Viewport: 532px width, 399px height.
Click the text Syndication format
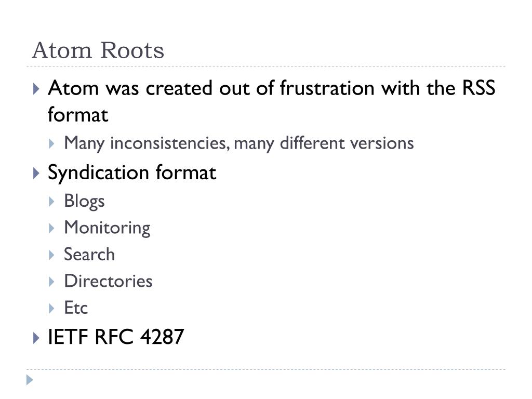click(132, 173)
